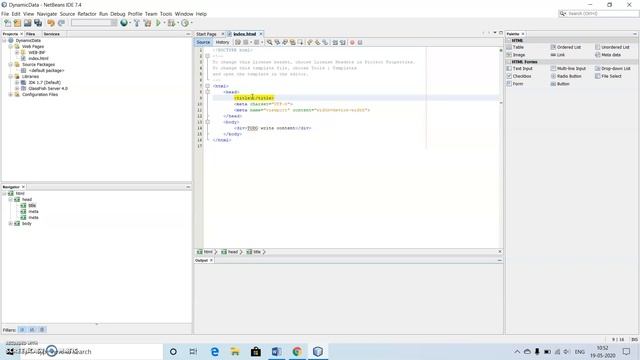This screenshot has height=360, width=640.
Task: Switch to the Services tab
Action: 51,34
